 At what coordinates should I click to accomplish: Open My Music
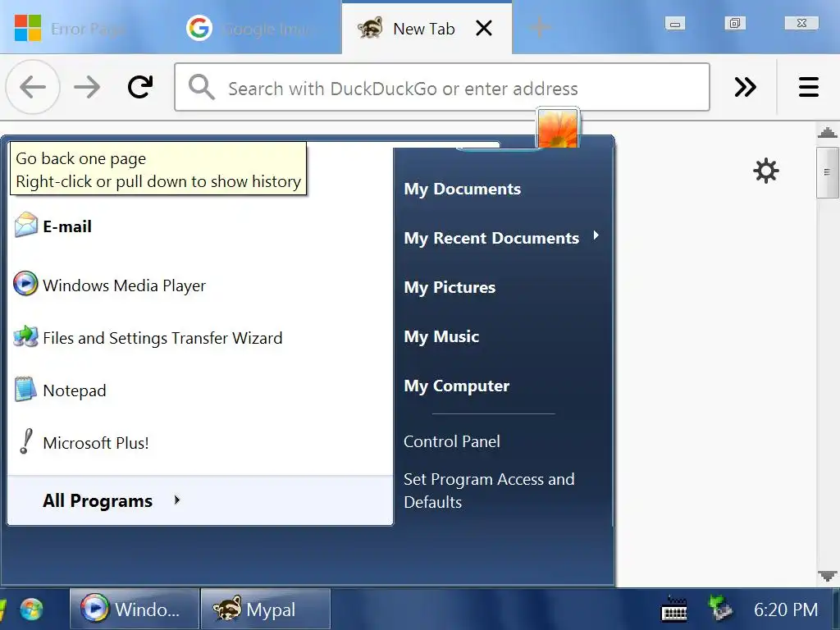(x=441, y=337)
